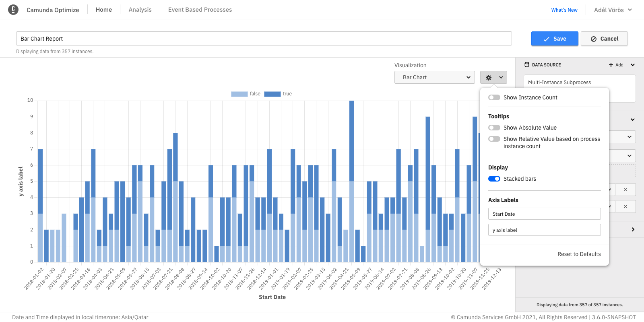Click Reset to Defaults
The image size is (644, 322).
(x=579, y=254)
